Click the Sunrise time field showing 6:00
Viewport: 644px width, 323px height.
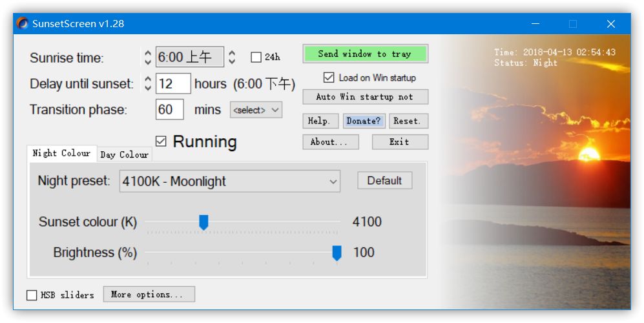tap(190, 57)
